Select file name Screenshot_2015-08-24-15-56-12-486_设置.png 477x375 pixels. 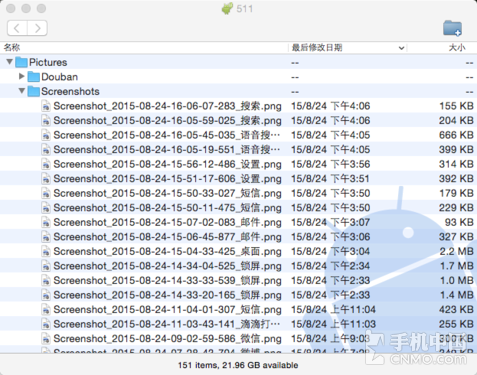[167, 164]
